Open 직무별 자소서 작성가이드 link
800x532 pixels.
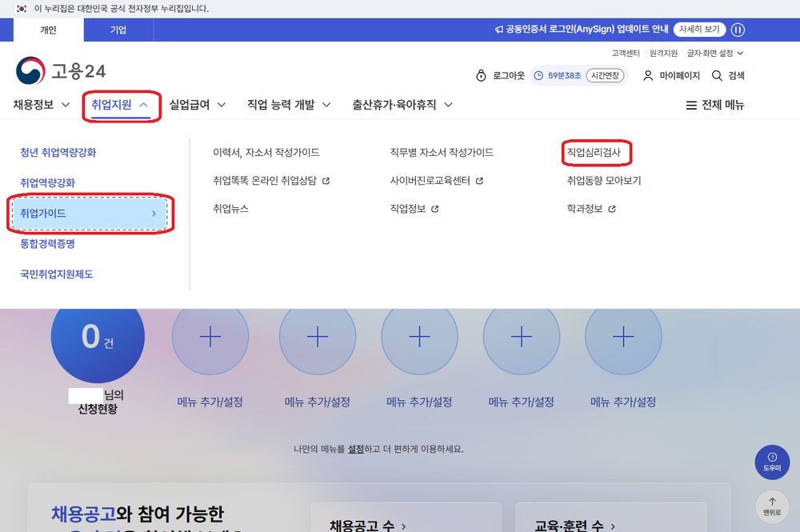(x=442, y=153)
